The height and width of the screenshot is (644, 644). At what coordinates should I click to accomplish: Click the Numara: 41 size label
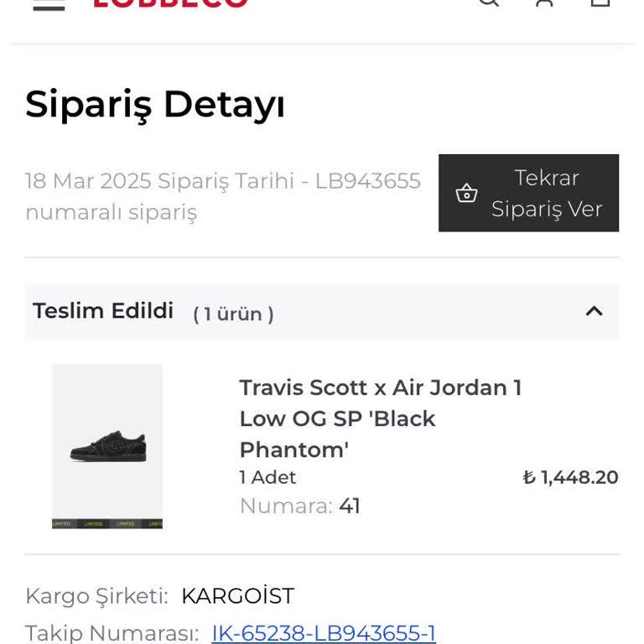pyautogui.click(x=299, y=506)
